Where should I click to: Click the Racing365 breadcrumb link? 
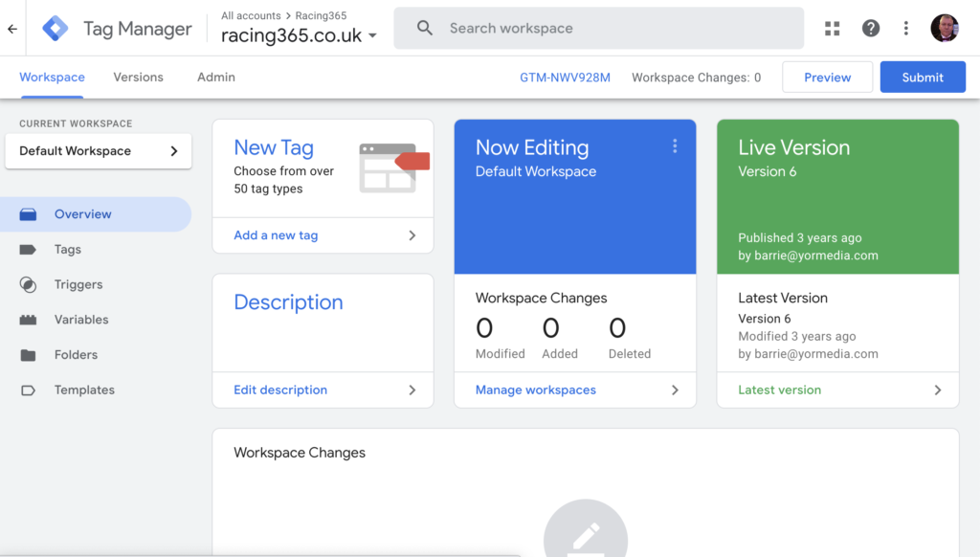pos(321,15)
